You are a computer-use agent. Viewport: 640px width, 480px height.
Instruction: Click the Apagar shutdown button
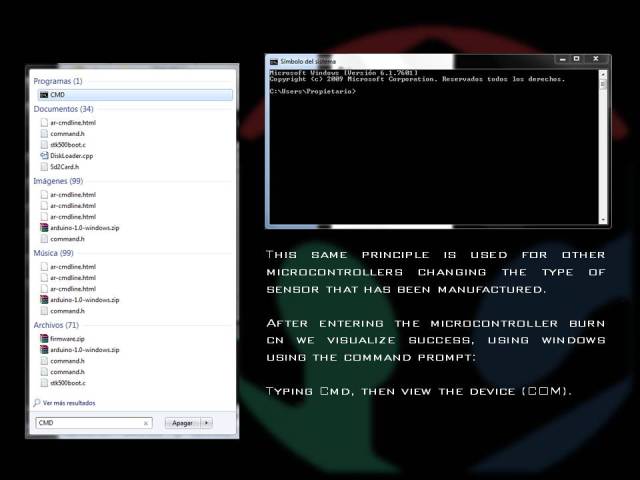(x=182, y=423)
